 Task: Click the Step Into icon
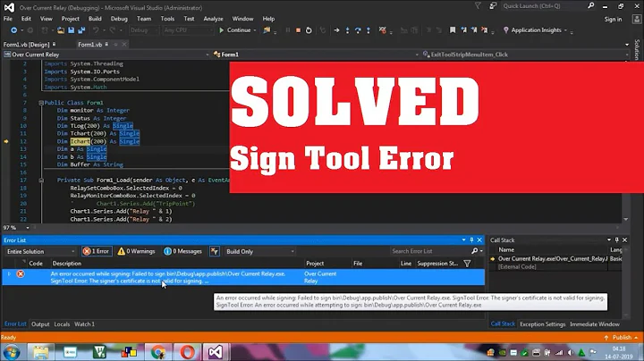click(347, 30)
